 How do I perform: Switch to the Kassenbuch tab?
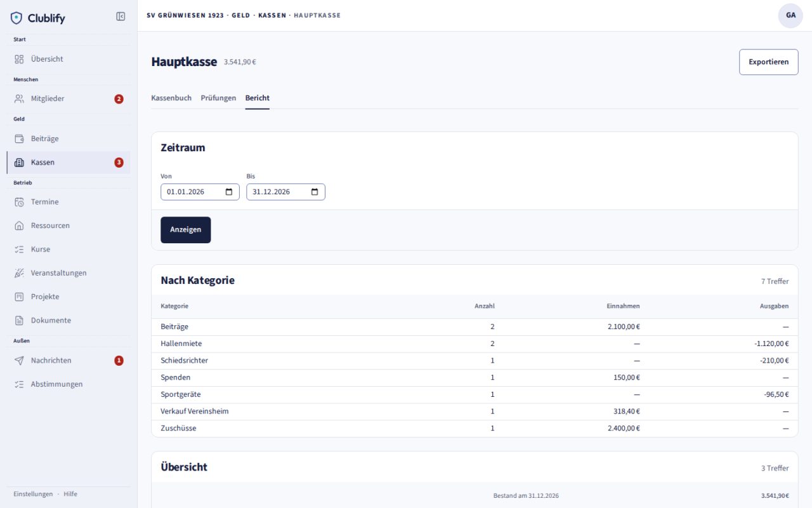[x=171, y=98]
